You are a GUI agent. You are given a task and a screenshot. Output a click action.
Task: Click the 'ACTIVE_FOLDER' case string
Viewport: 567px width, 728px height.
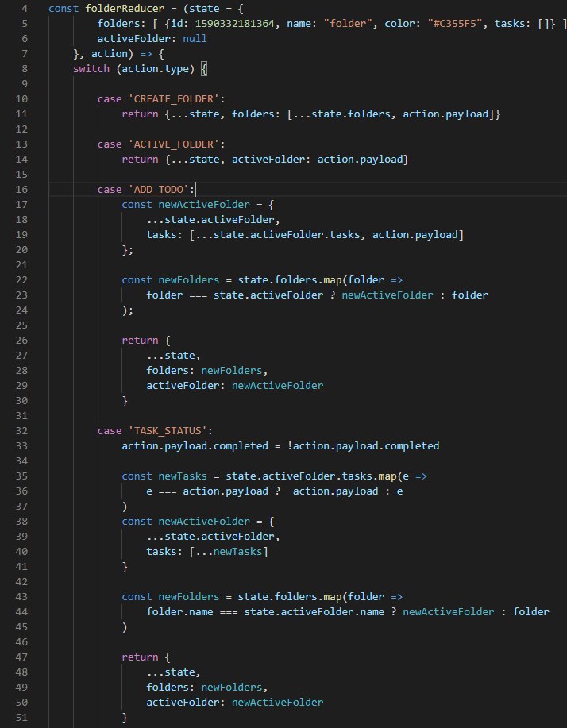pos(174,144)
